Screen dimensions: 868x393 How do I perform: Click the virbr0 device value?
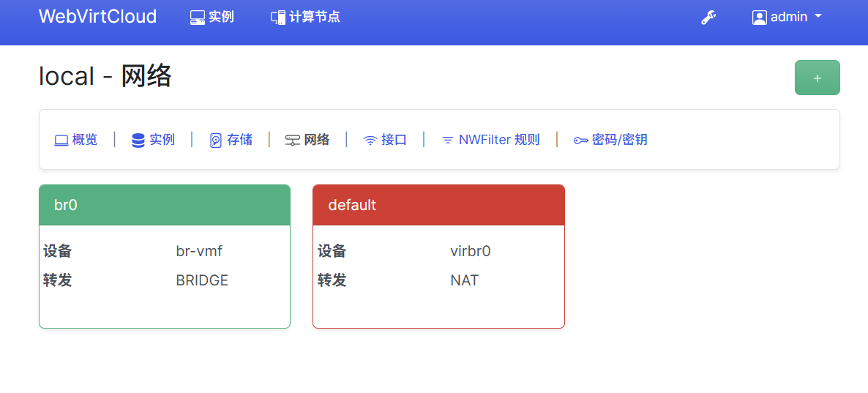[x=471, y=251]
